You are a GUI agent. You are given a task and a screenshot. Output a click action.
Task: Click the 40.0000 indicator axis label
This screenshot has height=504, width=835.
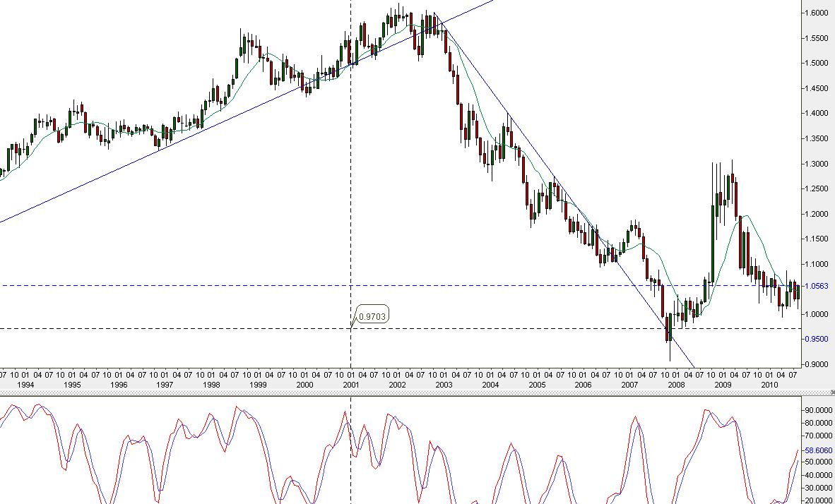point(817,475)
